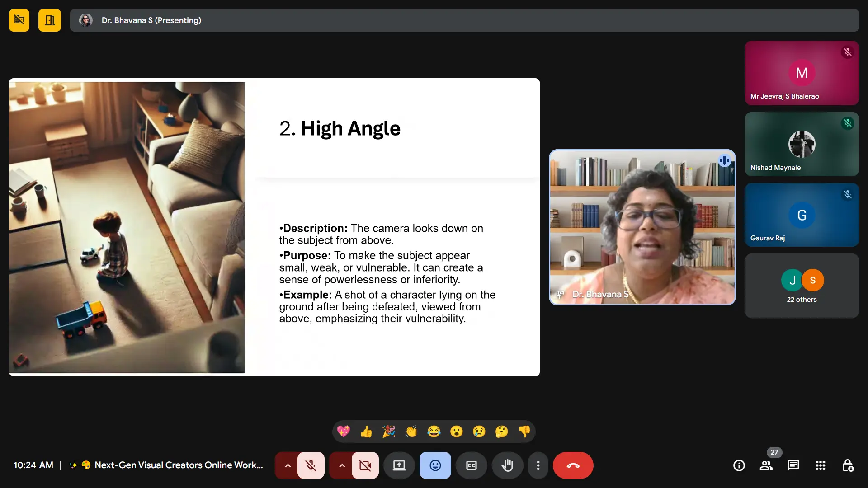The width and height of the screenshot is (868, 488).
Task: Expand audio settings chevron beside microphone
Action: [288, 465]
